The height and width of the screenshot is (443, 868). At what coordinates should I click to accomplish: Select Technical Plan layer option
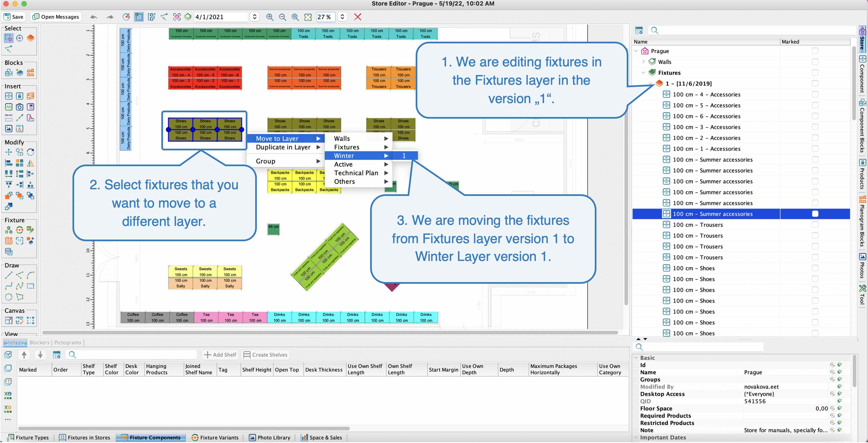[358, 173]
